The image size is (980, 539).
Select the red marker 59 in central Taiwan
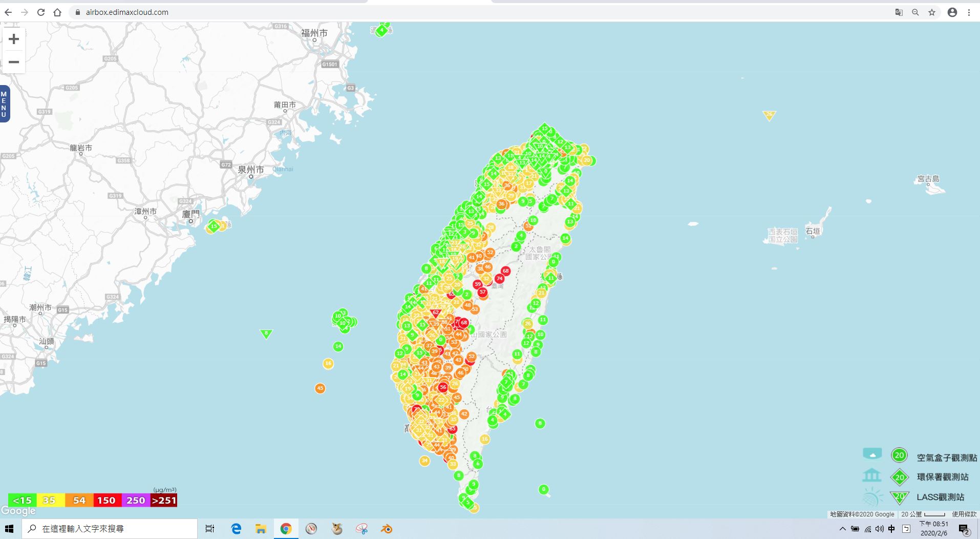pyautogui.click(x=478, y=284)
